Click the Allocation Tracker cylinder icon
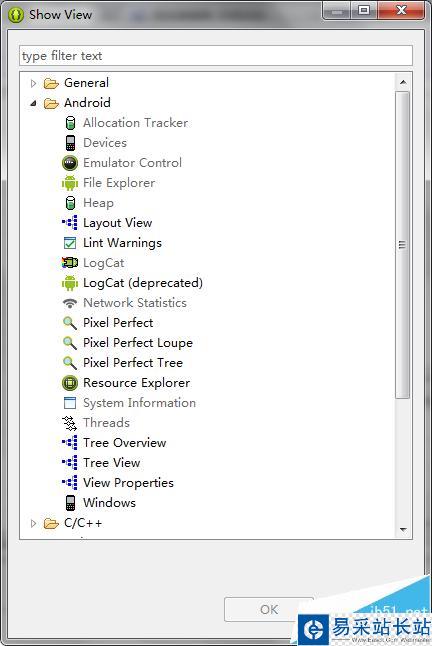 (70, 123)
